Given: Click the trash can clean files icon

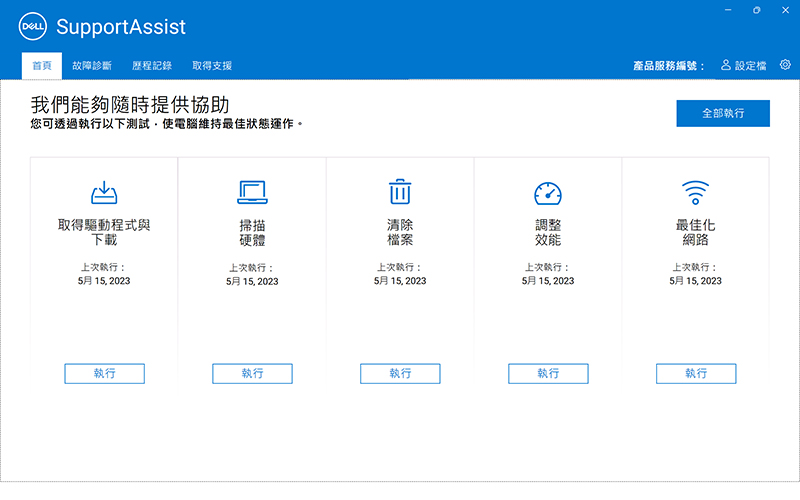Looking at the screenshot, I should (400, 192).
